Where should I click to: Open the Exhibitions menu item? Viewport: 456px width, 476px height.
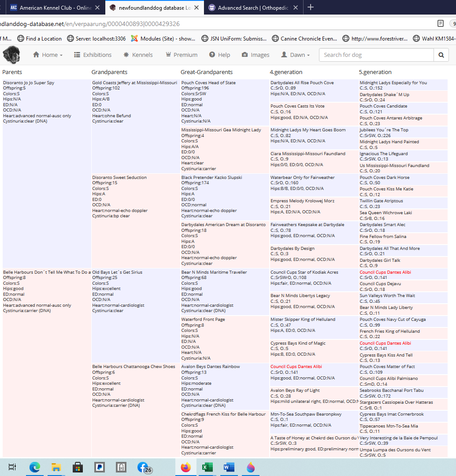click(93, 55)
